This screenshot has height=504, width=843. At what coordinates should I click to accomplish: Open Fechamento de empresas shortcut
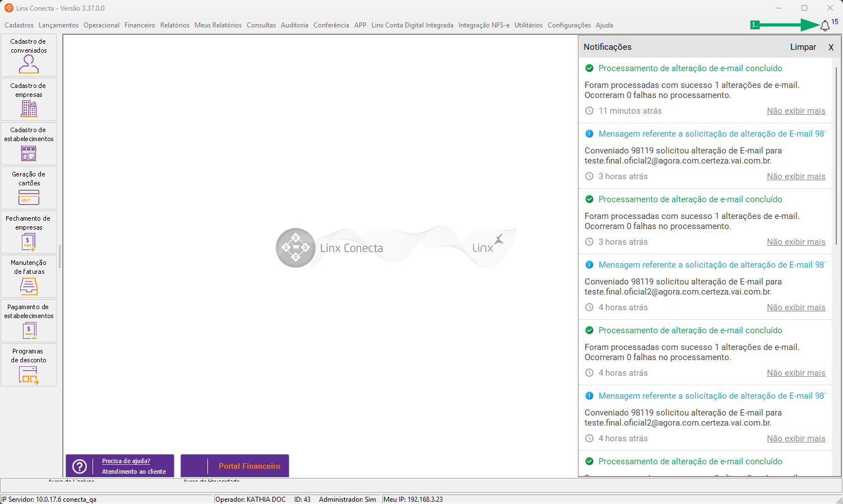pyautogui.click(x=29, y=232)
